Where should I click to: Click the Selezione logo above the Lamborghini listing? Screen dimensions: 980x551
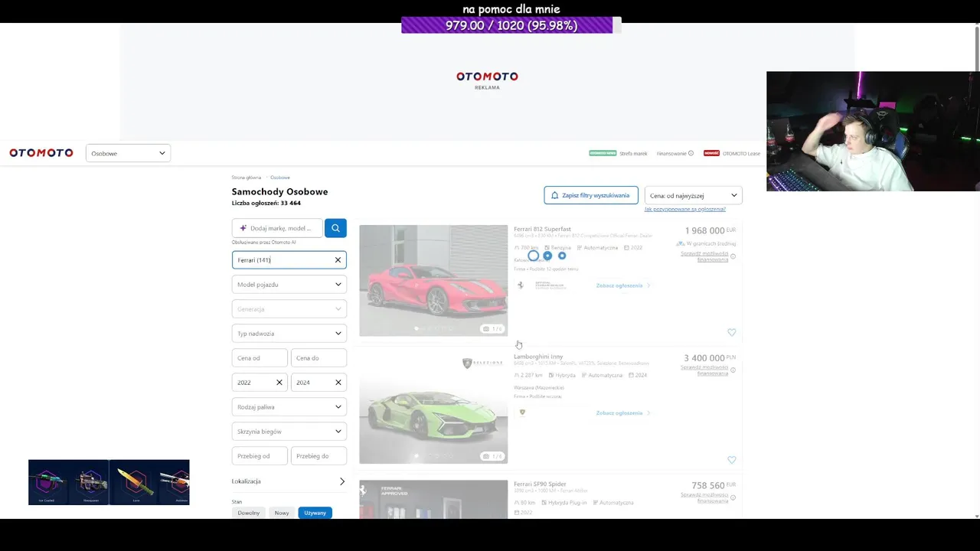482,364
